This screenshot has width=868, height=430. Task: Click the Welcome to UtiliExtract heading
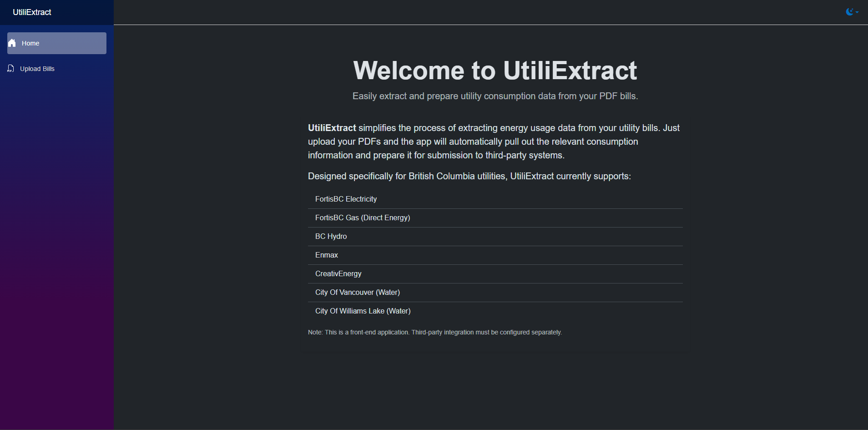[495, 71]
